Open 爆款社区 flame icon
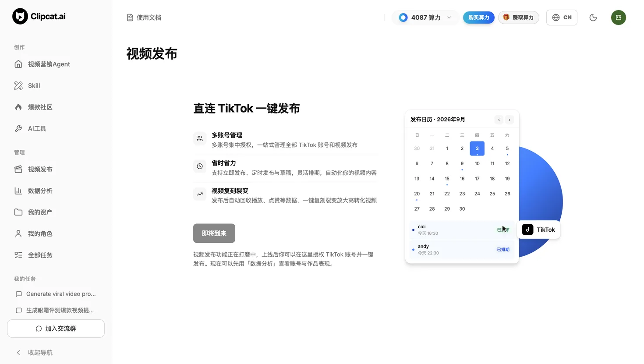 pyautogui.click(x=18, y=107)
